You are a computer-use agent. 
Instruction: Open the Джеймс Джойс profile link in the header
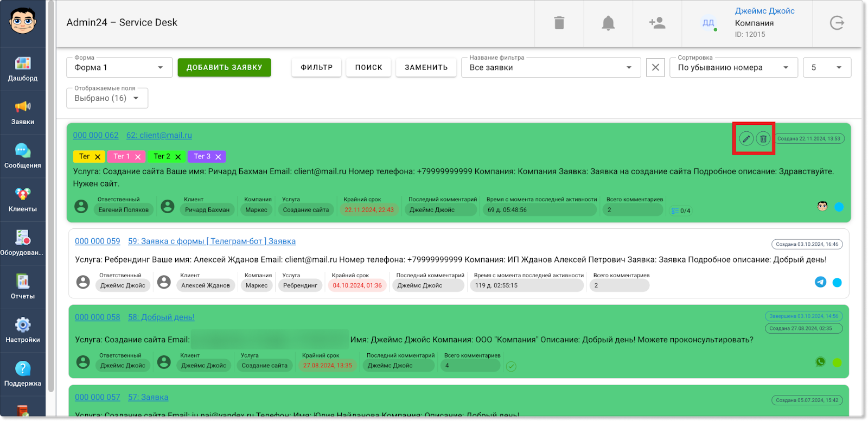point(765,11)
